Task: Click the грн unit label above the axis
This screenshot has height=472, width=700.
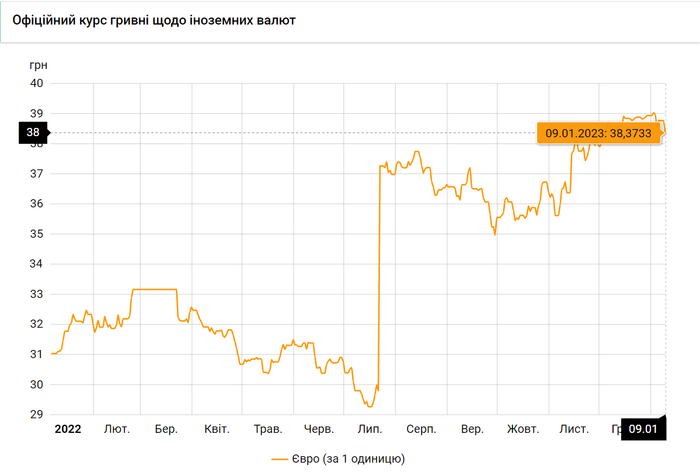Action: pos(39,65)
